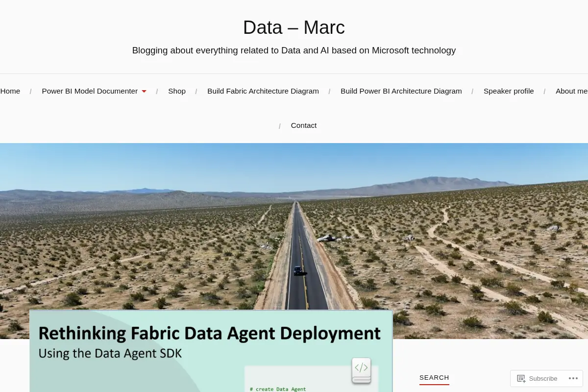
Task: Click the blog tagline about Data and AI
Action: coord(294,50)
